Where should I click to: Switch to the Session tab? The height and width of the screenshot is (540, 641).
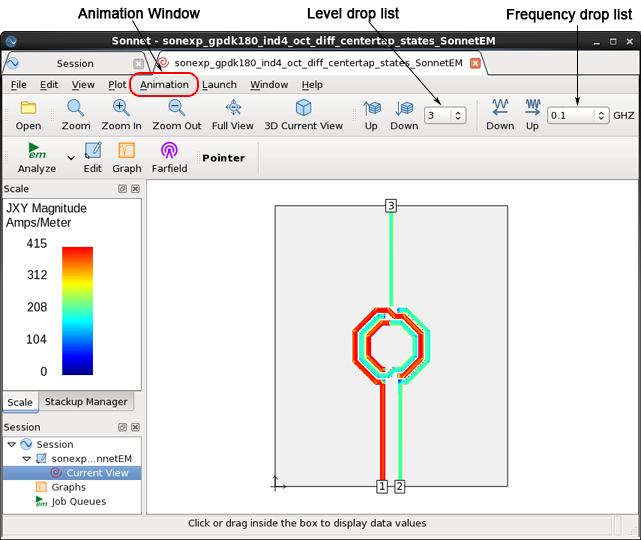pos(75,63)
